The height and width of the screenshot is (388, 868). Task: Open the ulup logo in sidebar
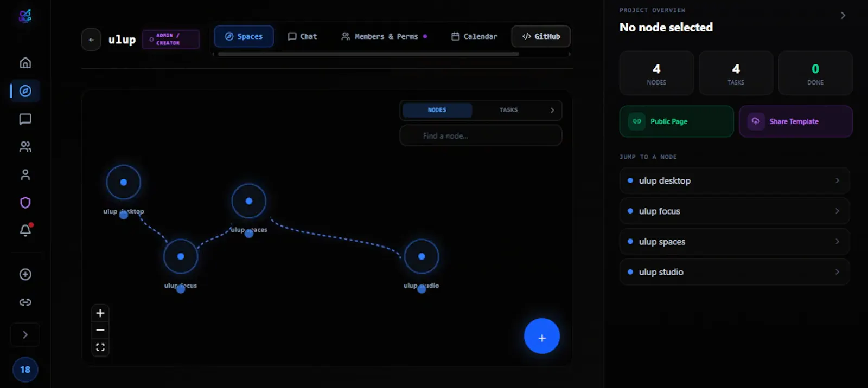[25, 16]
